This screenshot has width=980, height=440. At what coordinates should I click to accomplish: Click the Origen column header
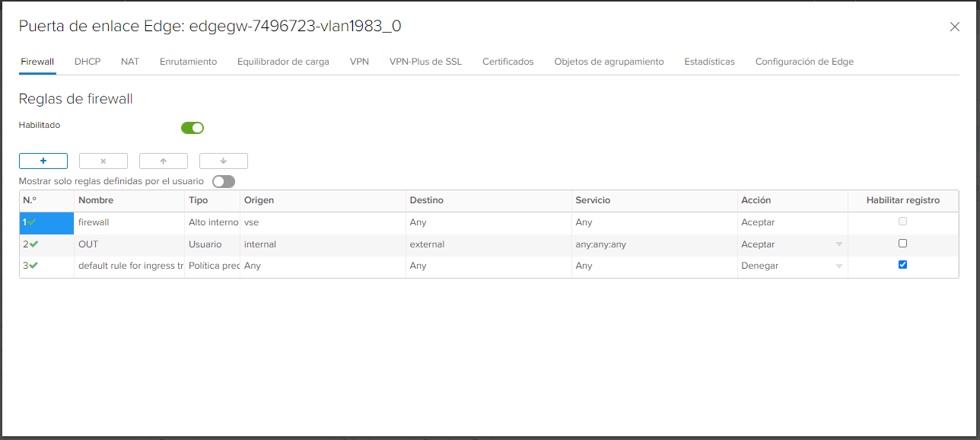(x=323, y=200)
